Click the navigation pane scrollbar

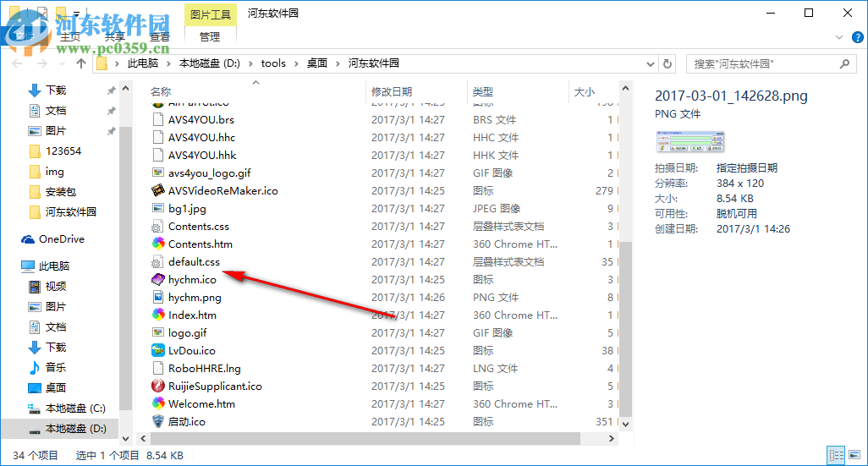point(126,268)
